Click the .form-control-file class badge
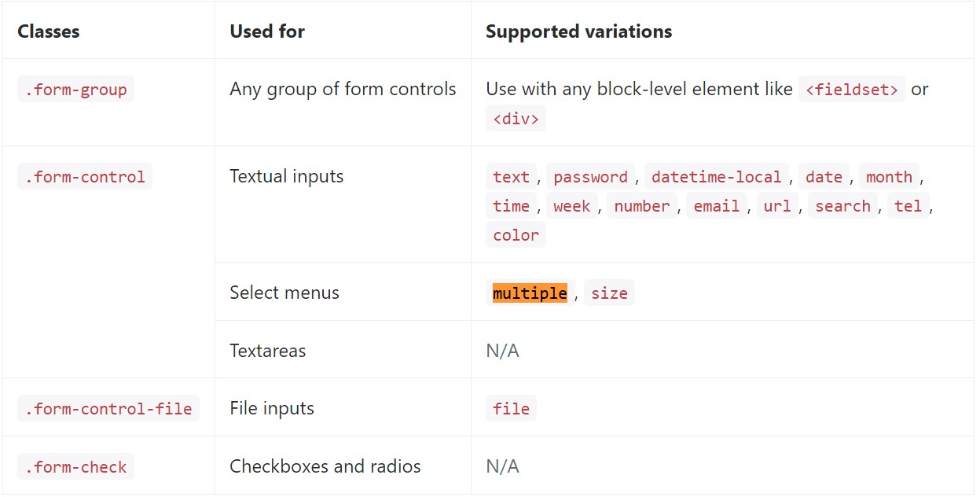Screen dimensions: 980x497 coord(108,409)
